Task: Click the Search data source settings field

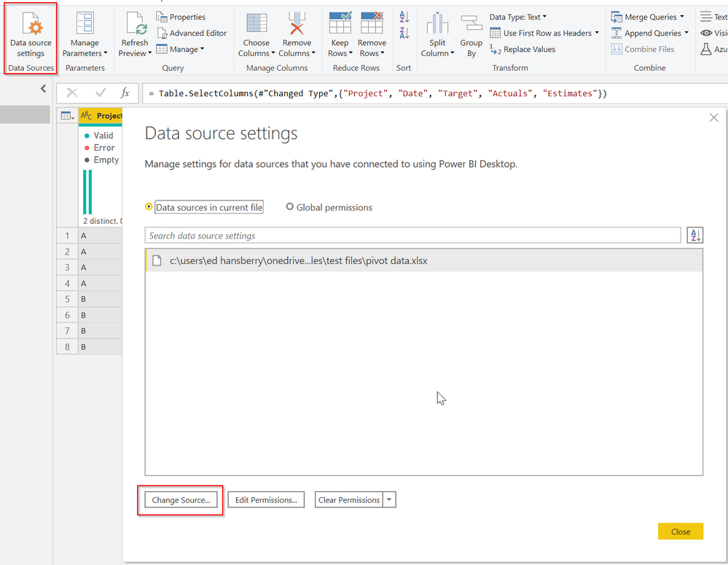Action: [x=412, y=235]
